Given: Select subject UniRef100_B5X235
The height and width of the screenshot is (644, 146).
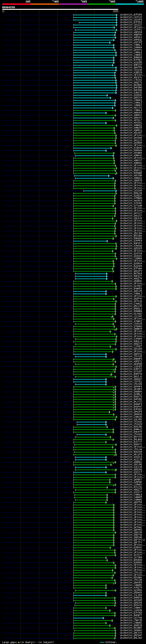Looking at the screenshot, I should [131, 306].
